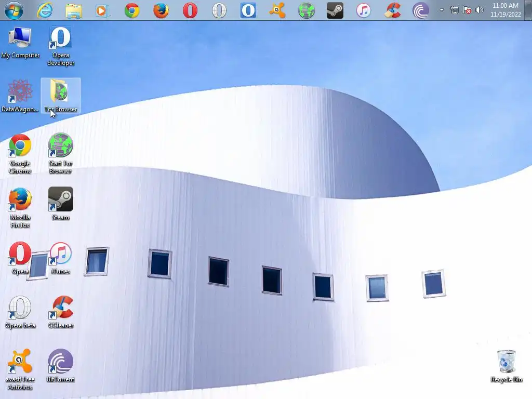Image resolution: width=532 pixels, height=399 pixels.
Task: Select the Recycle Bin icon
Action: (506, 366)
